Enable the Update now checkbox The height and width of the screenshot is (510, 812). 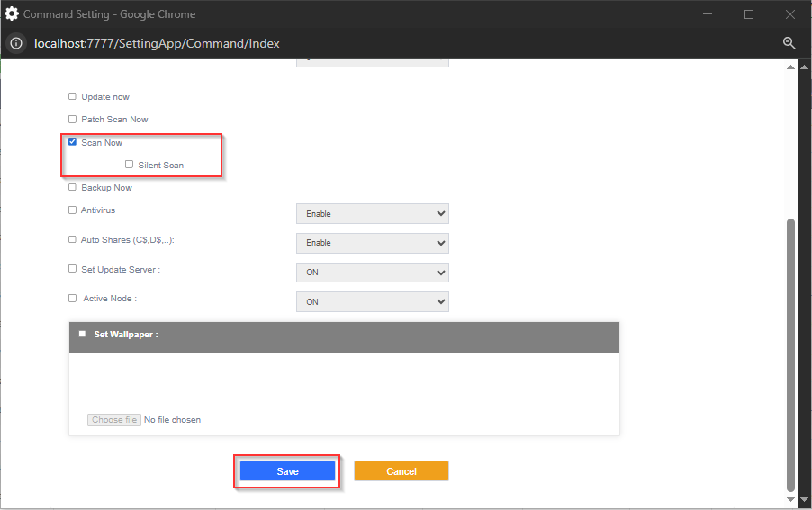click(73, 96)
